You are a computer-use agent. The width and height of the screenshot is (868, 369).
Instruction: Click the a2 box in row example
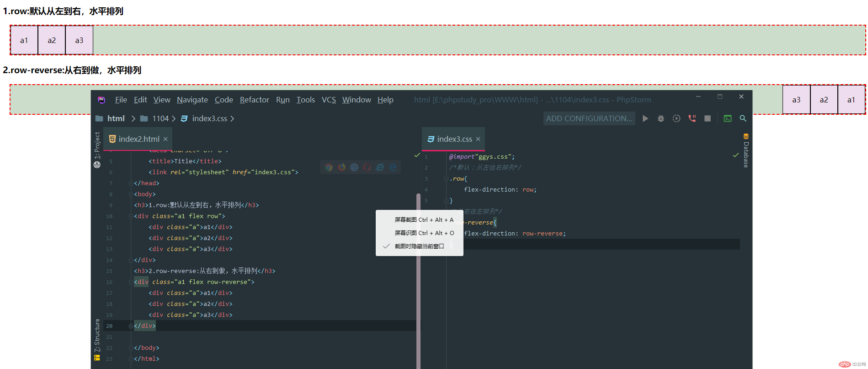52,40
